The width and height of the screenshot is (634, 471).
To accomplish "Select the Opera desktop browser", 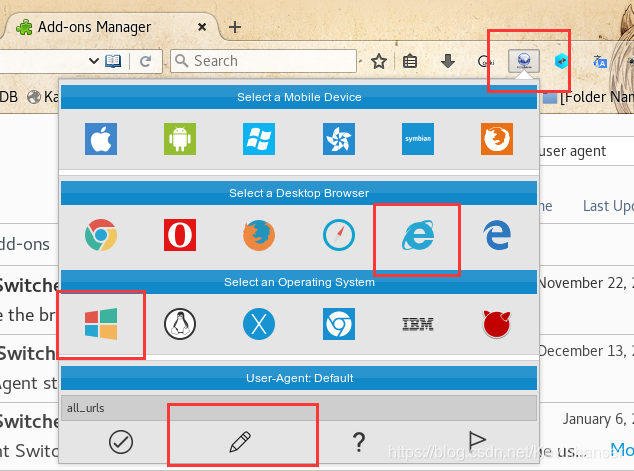I will click(180, 235).
